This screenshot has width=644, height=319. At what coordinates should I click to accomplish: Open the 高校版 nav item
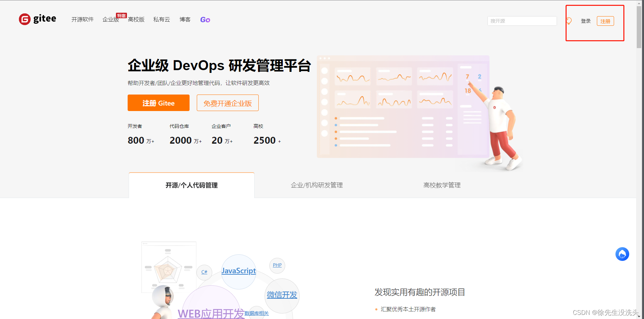tap(136, 20)
